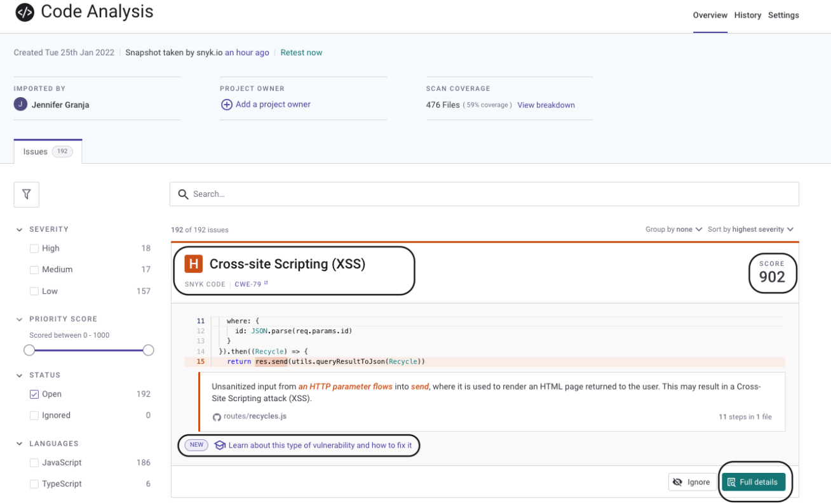
Task: Click the Retest now link
Action: coord(301,52)
